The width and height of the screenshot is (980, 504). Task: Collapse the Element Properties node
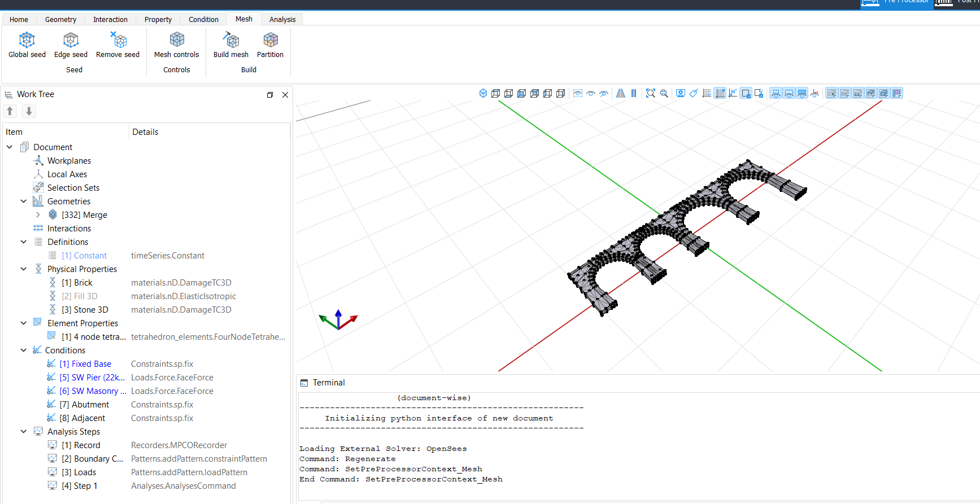click(24, 323)
